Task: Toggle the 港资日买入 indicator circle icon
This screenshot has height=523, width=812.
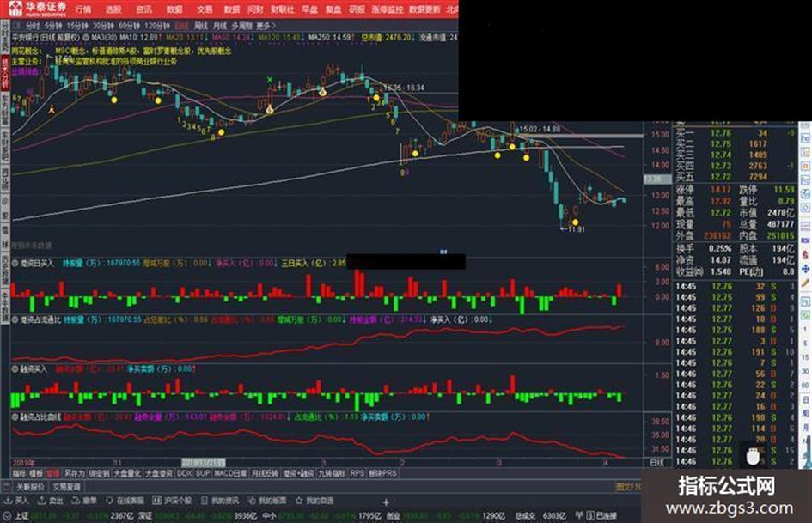Action: point(15,263)
